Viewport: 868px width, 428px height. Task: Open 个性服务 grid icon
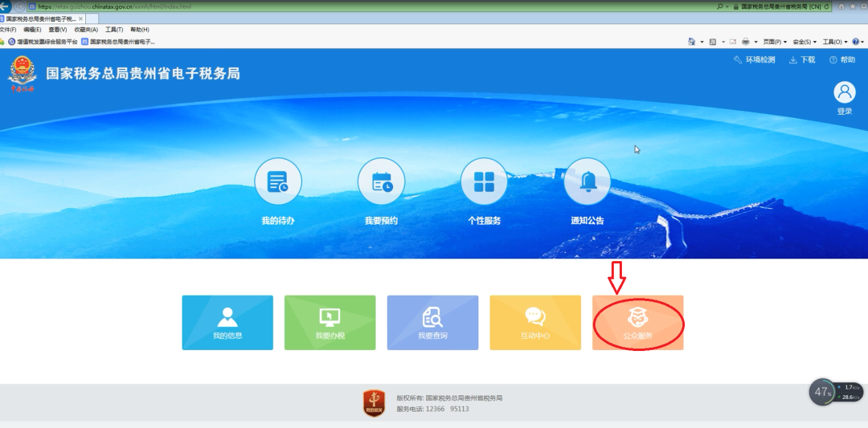tap(484, 181)
